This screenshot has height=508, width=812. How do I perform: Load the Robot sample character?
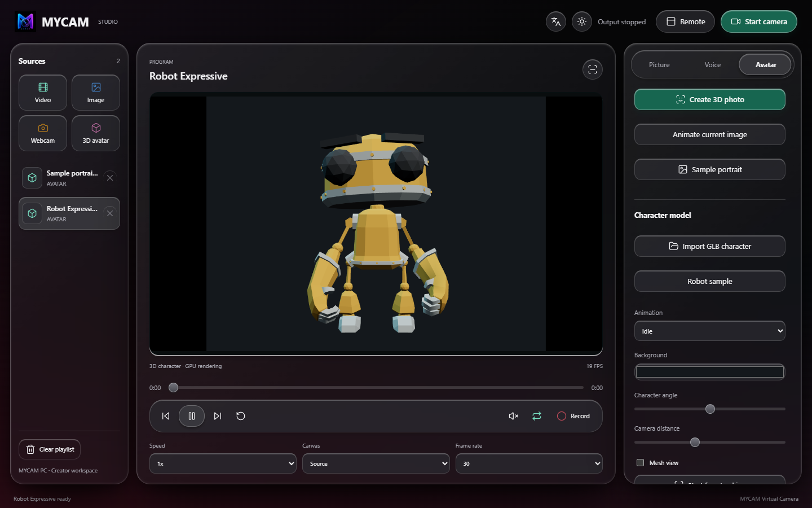click(710, 281)
